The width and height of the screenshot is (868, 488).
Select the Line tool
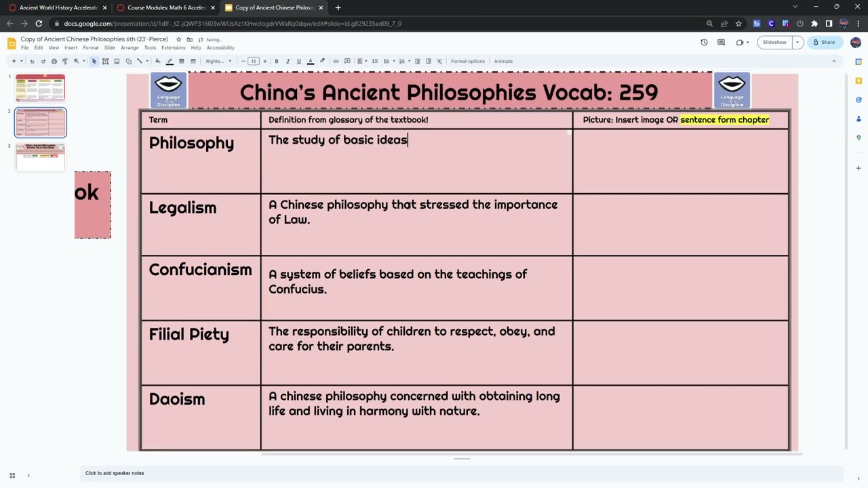139,61
